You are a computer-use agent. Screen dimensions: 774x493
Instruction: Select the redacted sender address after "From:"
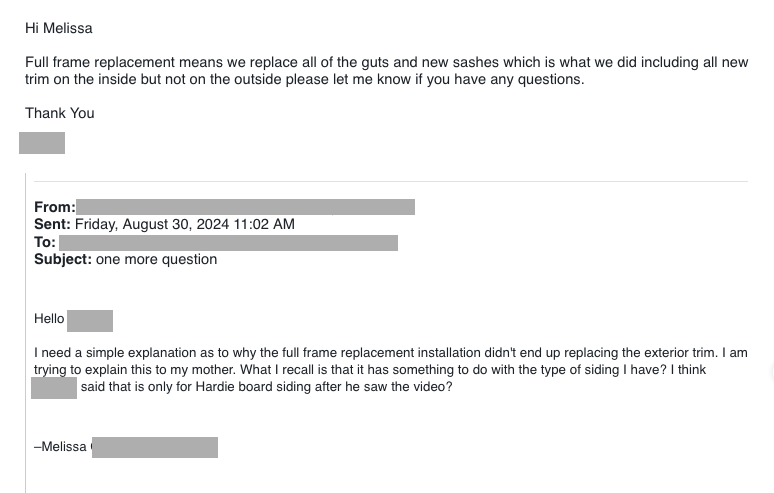click(x=245, y=207)
